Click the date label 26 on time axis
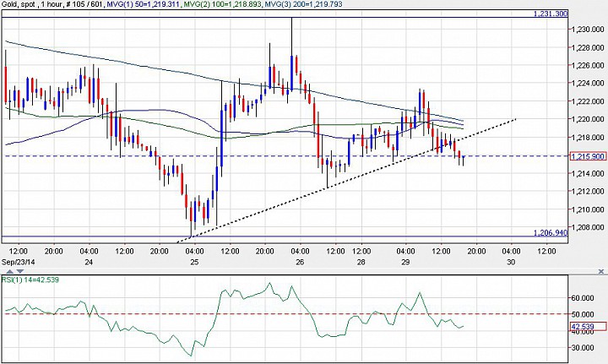 (299, 262)
